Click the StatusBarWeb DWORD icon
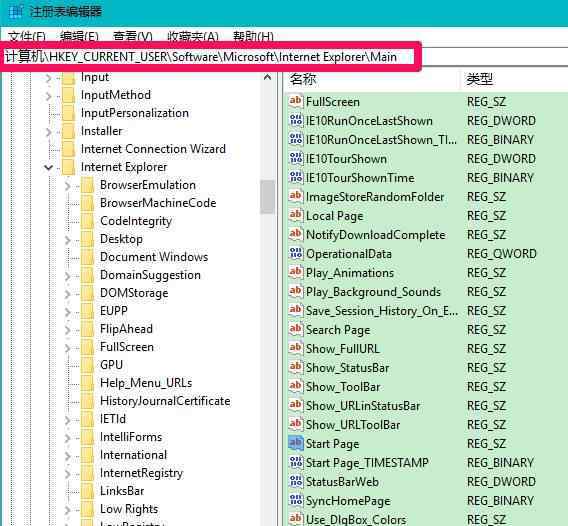 point(296,481)
